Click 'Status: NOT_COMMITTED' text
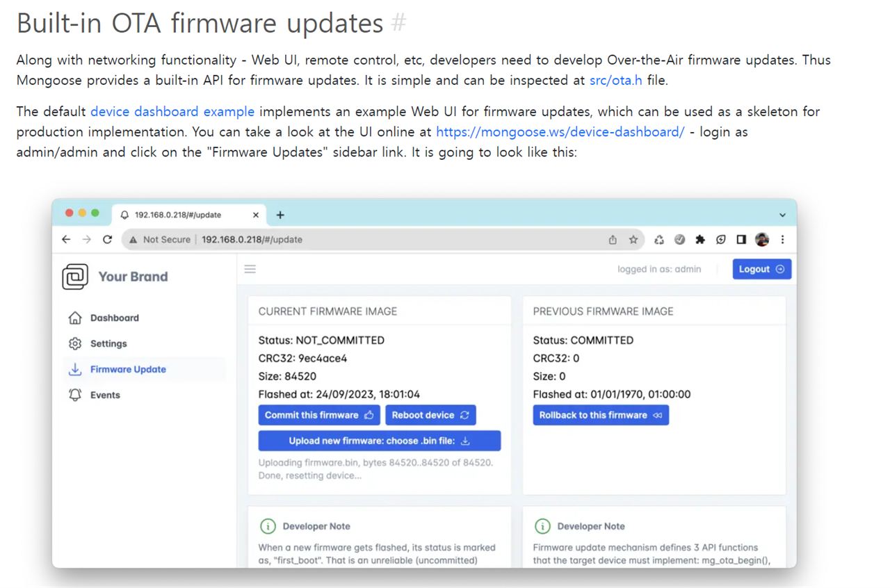The image size is (890, 588). (321, 341)
